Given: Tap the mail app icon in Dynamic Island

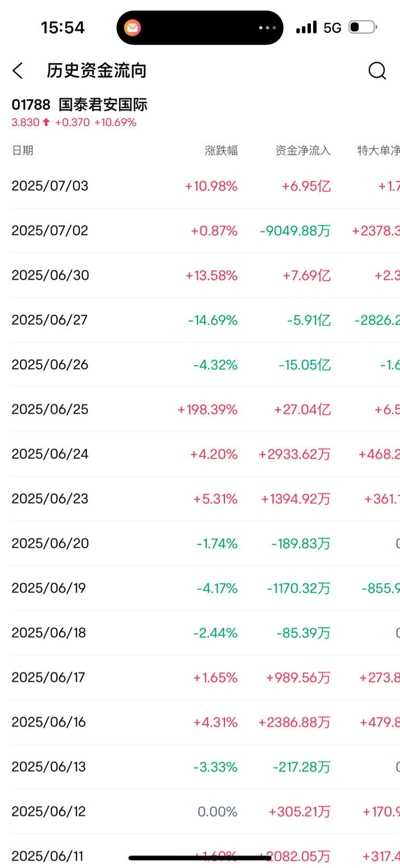Looking at the screenshot, I should 132,28.
